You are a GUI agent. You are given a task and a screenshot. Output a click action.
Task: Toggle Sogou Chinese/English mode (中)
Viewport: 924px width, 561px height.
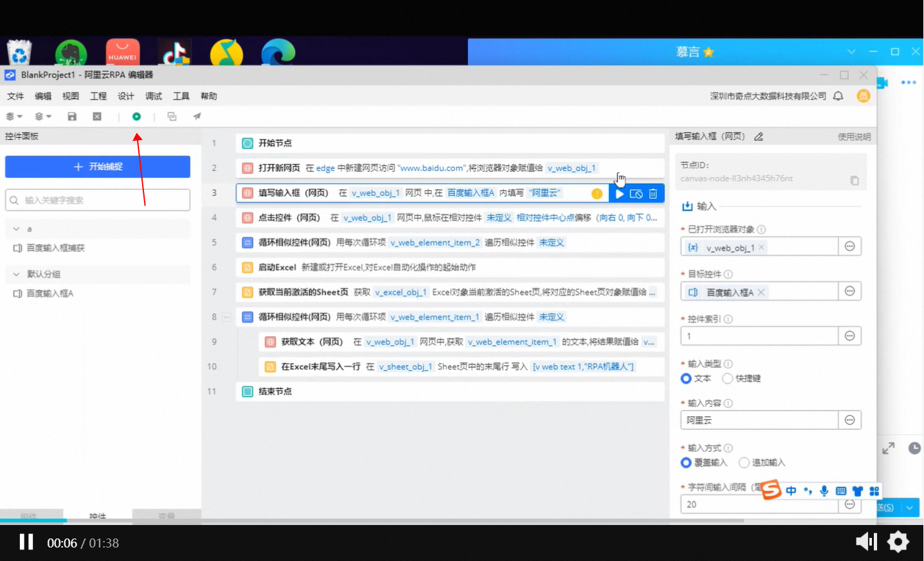coord(791,491)
